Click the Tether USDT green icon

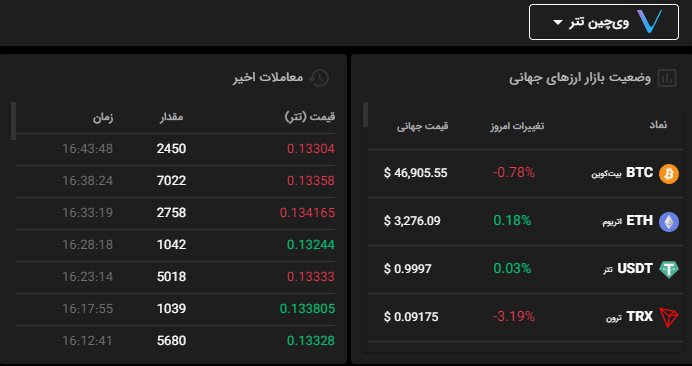[669, 269]
